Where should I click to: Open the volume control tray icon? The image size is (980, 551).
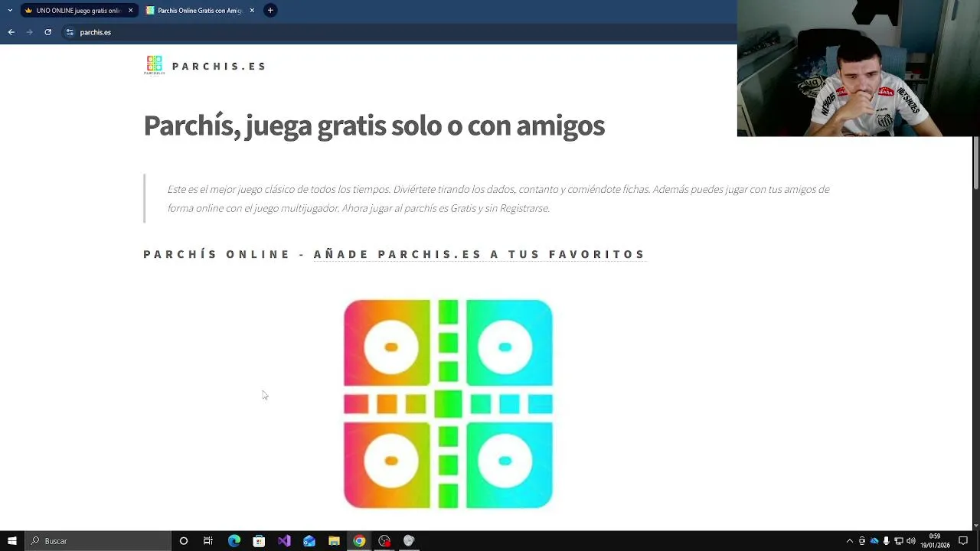[x=911, y=541]
